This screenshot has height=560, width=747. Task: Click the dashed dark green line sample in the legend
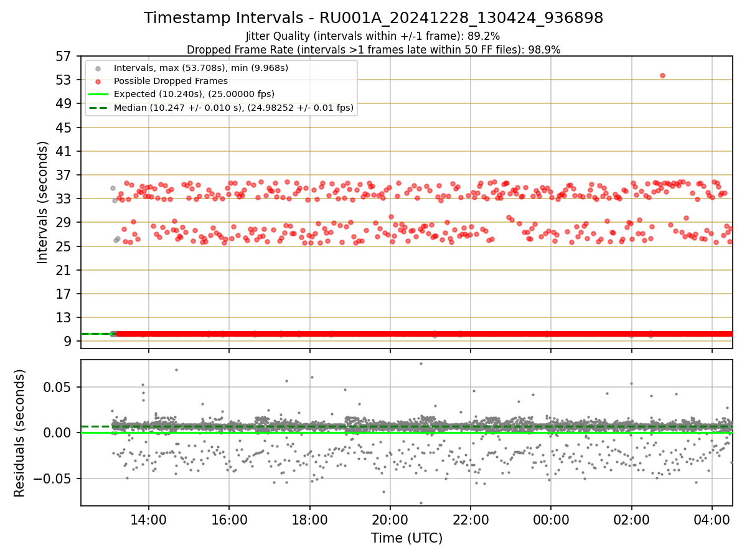point(98,108)
